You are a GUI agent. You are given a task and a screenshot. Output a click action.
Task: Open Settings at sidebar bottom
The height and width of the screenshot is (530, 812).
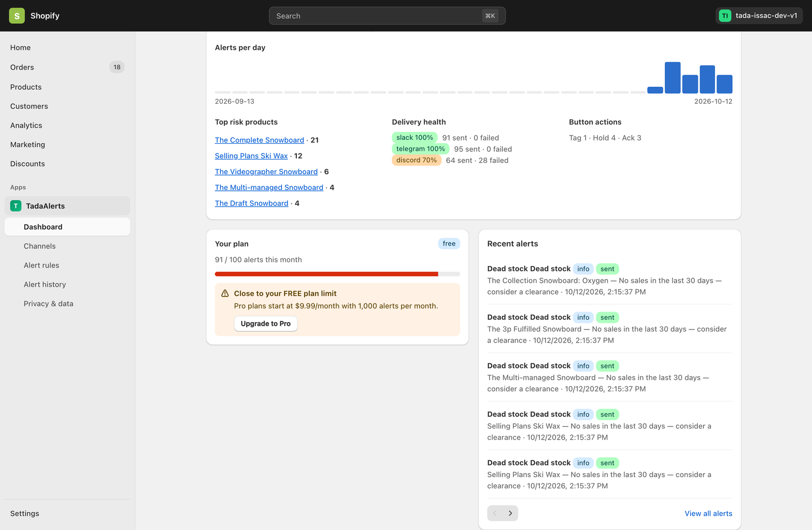[67, 513]
